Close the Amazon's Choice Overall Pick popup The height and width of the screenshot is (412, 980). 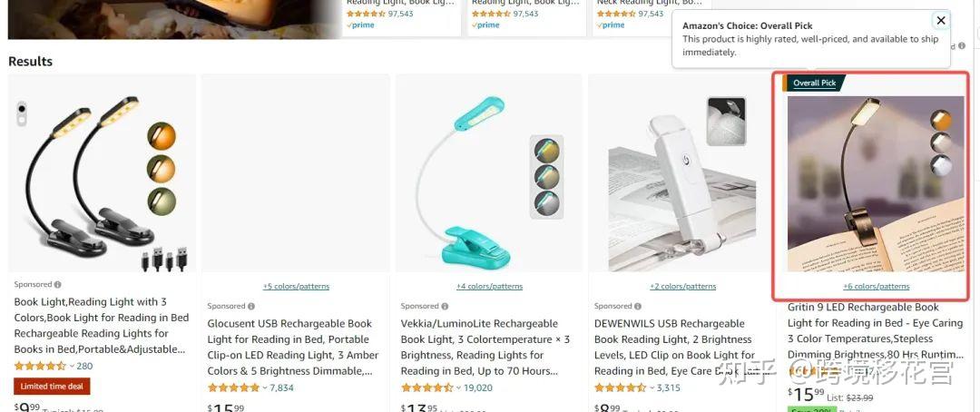(x=941, y=20)
